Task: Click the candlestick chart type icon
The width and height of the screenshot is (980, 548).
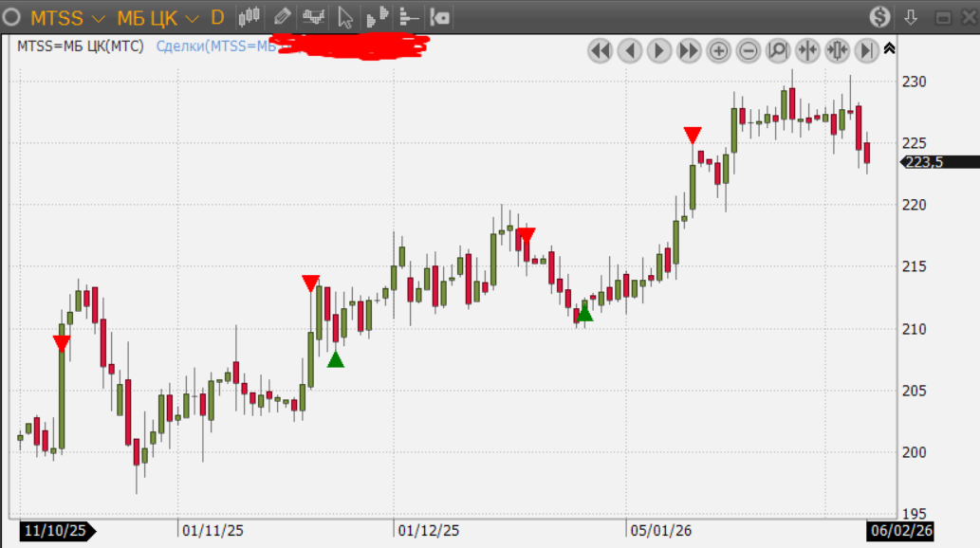Action: 249,17
